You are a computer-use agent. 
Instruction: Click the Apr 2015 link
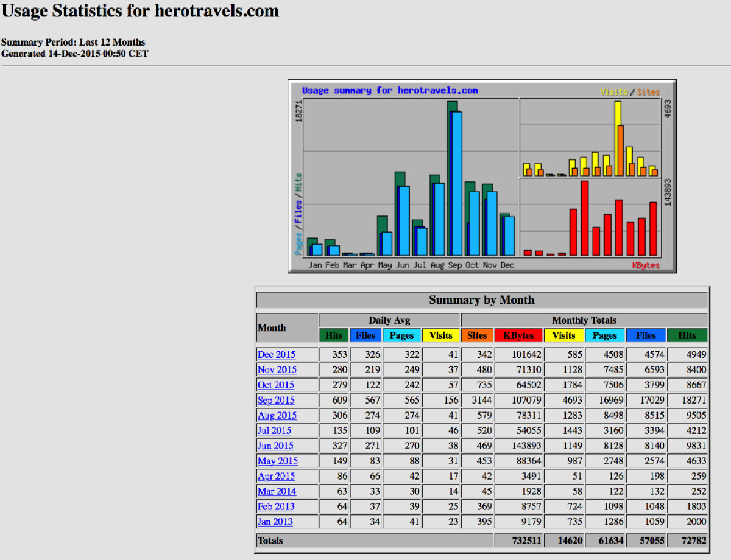coord(276,476)
